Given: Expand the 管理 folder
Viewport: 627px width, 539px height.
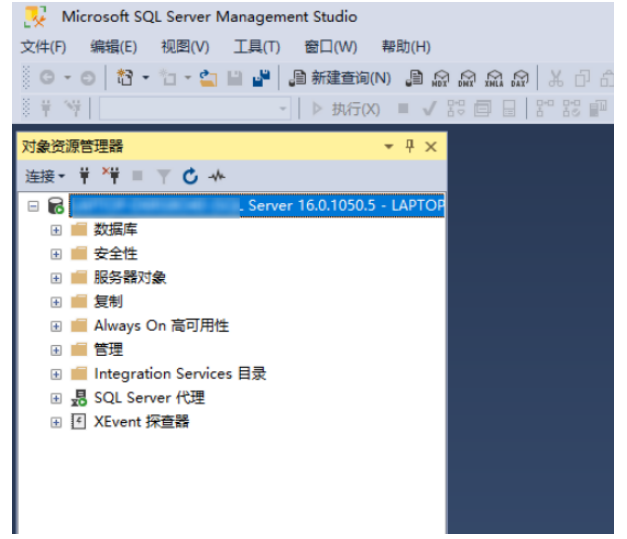Looking at the screenshot, I should (56, 350).
